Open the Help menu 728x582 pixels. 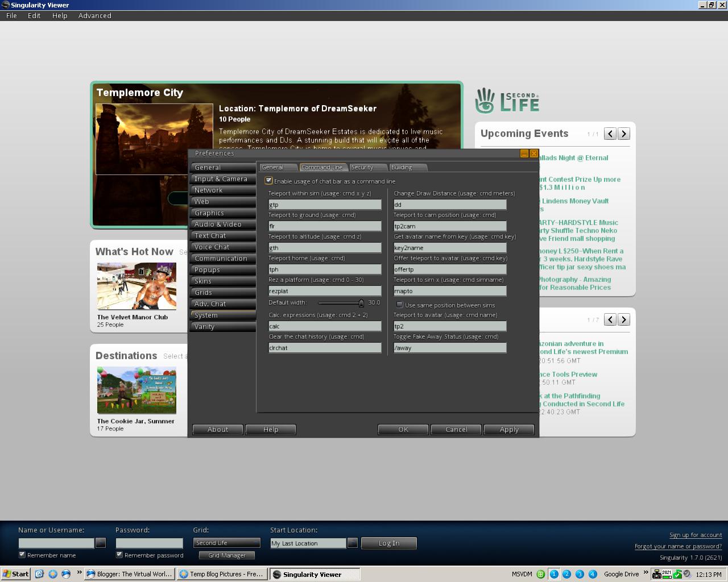pos(60,15)
